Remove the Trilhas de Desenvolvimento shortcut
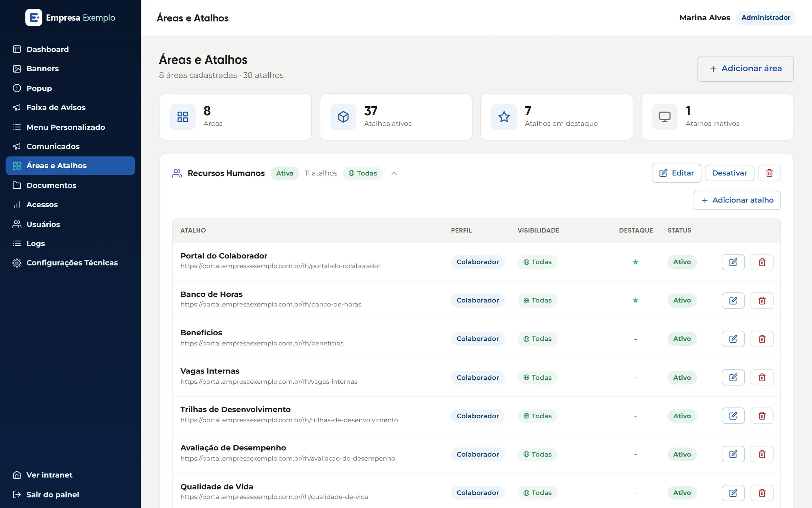The width and height of the screenshot is (812, 508). click(x=762, y=416)
